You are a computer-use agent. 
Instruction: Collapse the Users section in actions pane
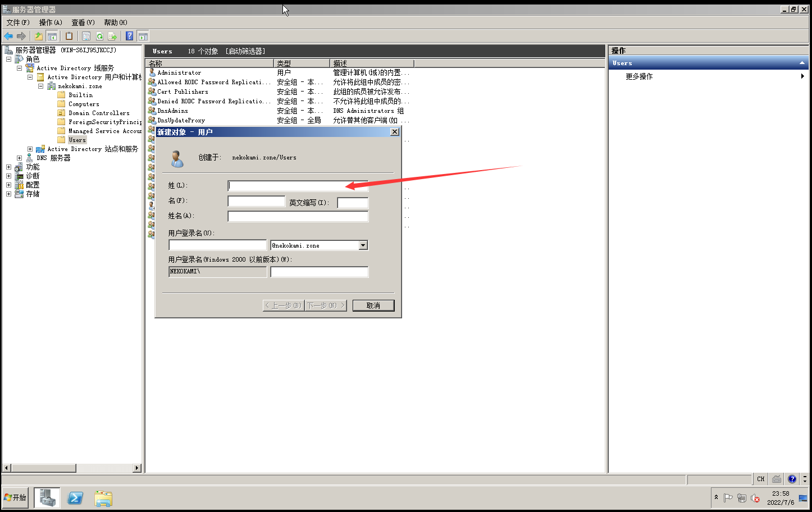(x=802, y=63)
